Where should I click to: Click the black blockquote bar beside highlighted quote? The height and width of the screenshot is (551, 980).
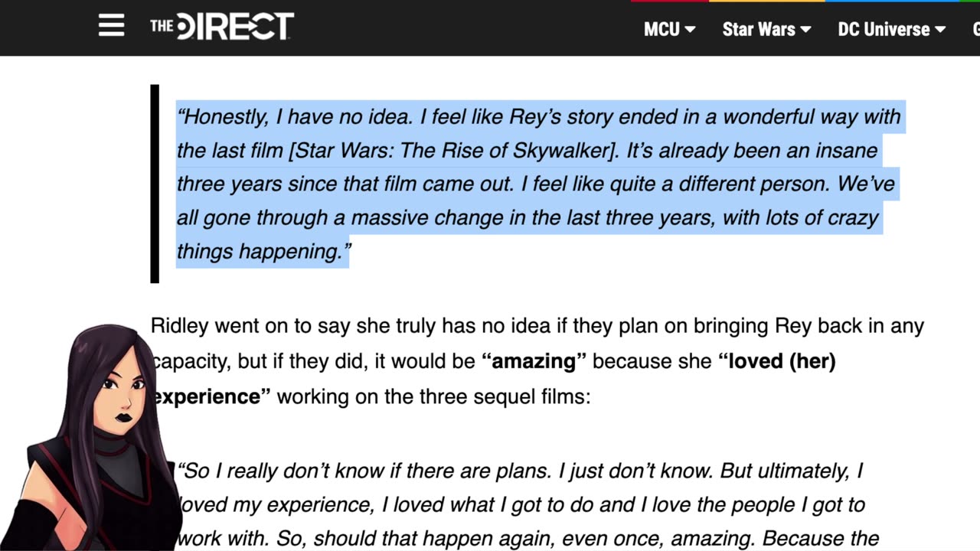coord(155,184)
